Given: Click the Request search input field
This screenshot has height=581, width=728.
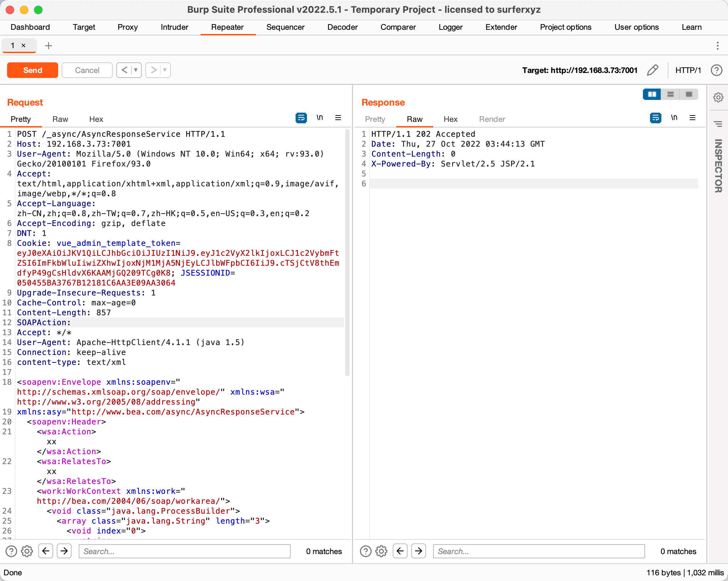Looking at the screenshot, I should click(184, 551).
